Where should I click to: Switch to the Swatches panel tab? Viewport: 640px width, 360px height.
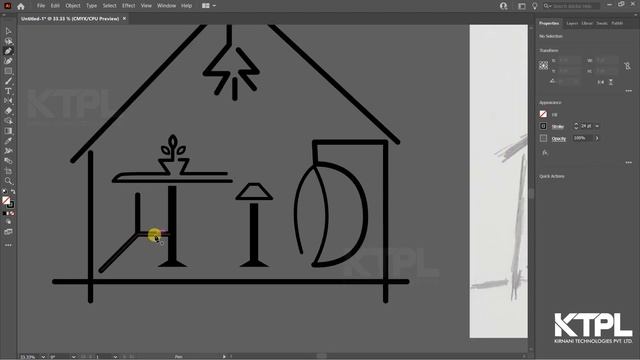[x=602, y=23]
